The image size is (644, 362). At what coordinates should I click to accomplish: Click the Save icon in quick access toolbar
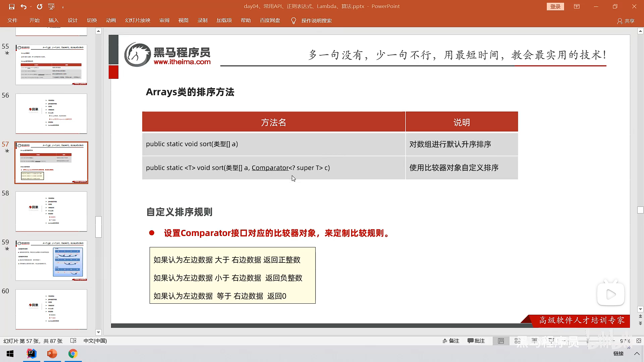pyautogui.click(x=12, y=7)
